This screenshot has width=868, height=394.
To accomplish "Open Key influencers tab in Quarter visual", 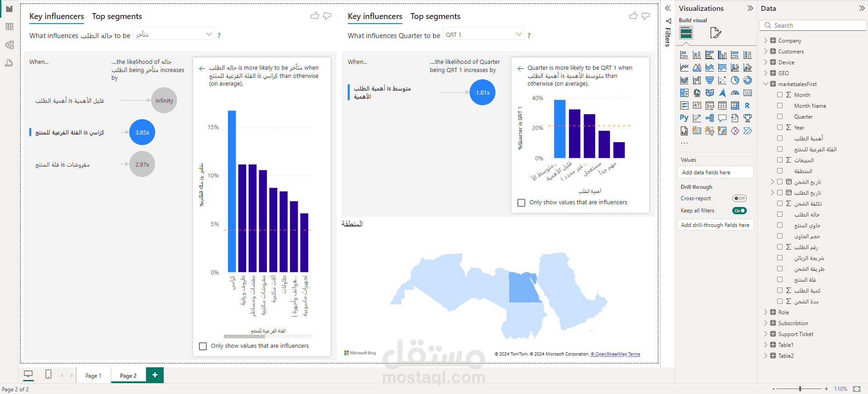I will [375, 16].
